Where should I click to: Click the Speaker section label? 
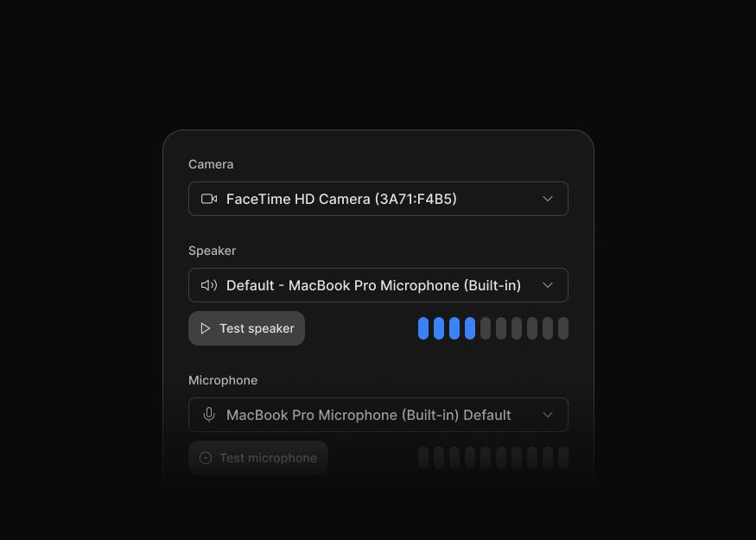(x=213, y=251)
